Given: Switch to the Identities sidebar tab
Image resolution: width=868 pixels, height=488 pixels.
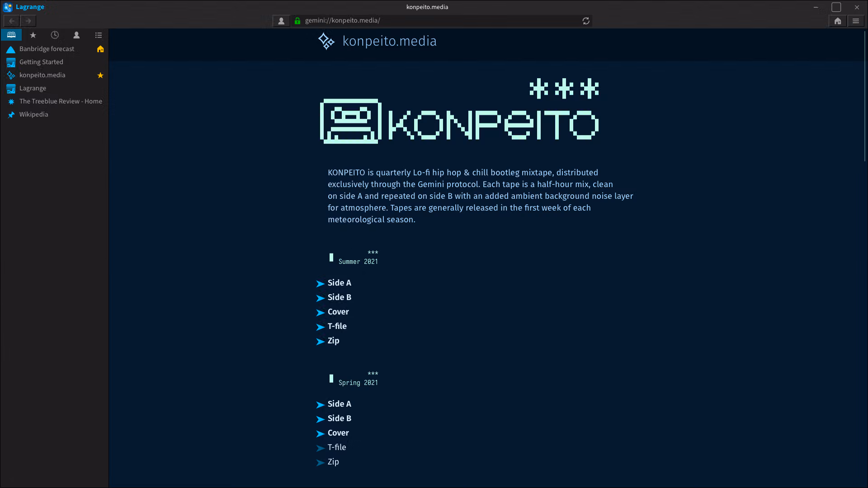Looking at the screenshot, I should 76,35.
